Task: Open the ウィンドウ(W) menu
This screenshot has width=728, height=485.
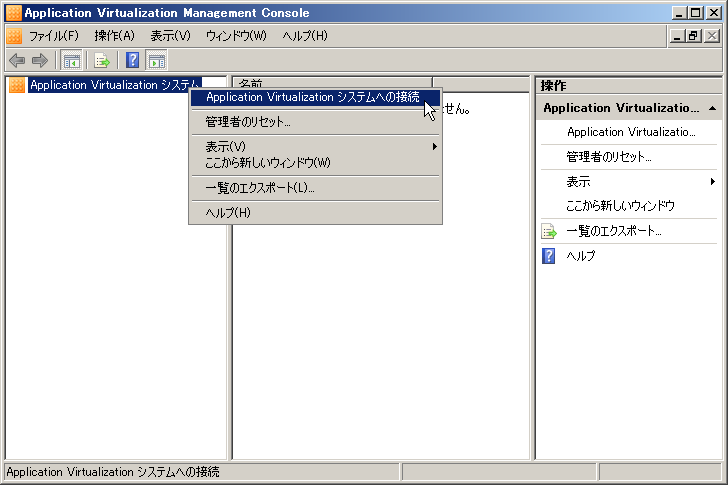Action: click(x=236, y=36)
